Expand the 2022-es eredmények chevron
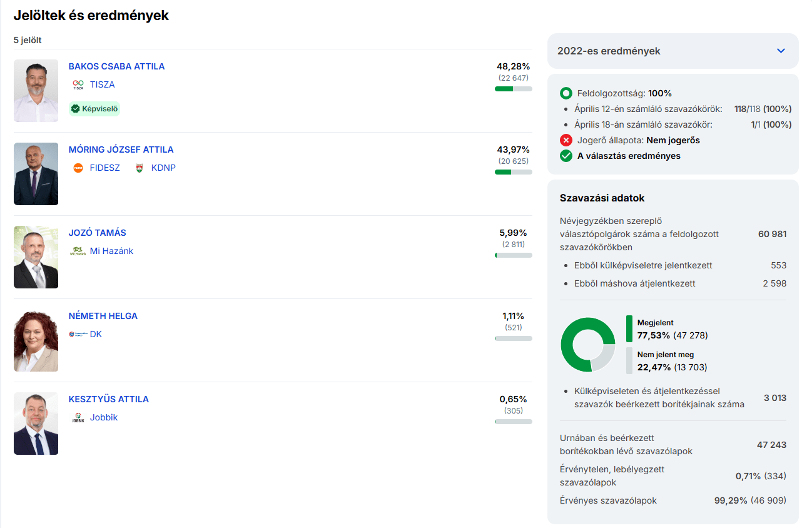812x528 pixels. click(781, 51)
